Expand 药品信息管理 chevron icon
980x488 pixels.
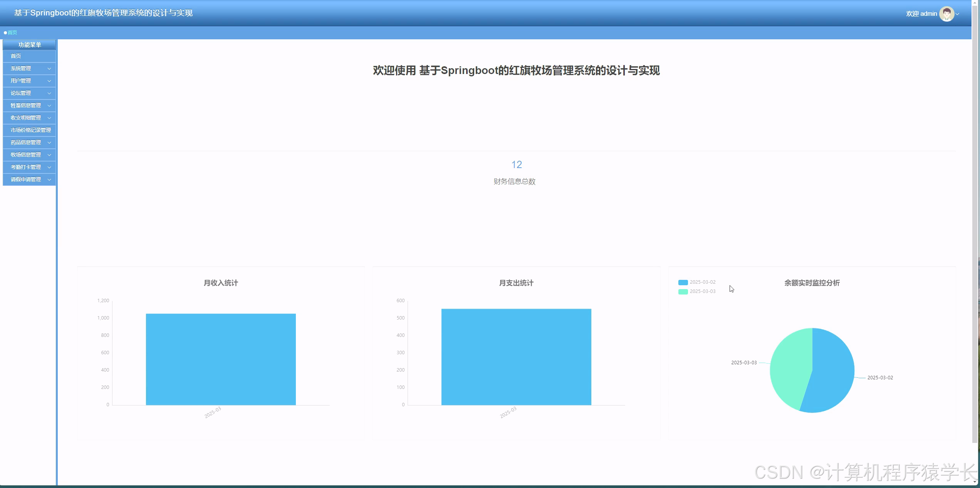pos(49,143)
